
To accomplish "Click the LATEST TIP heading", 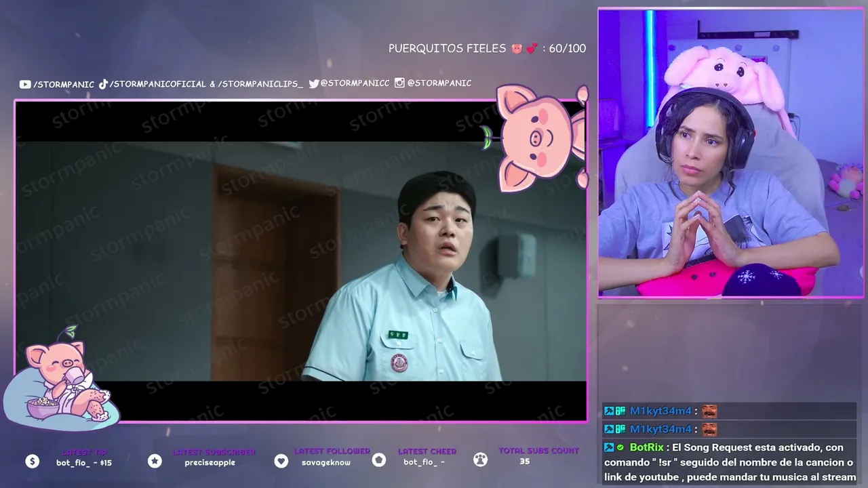I will point(84,452).
